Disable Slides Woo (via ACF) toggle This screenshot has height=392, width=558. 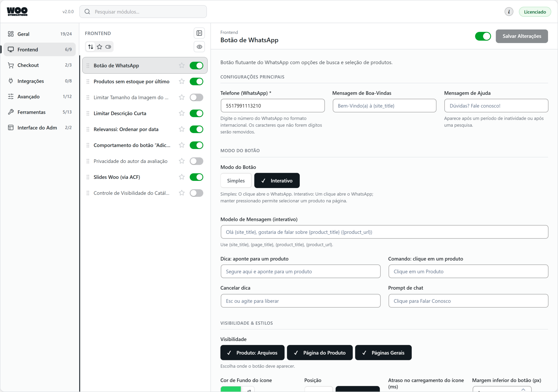pyautogui.click(x=196, y=177)
